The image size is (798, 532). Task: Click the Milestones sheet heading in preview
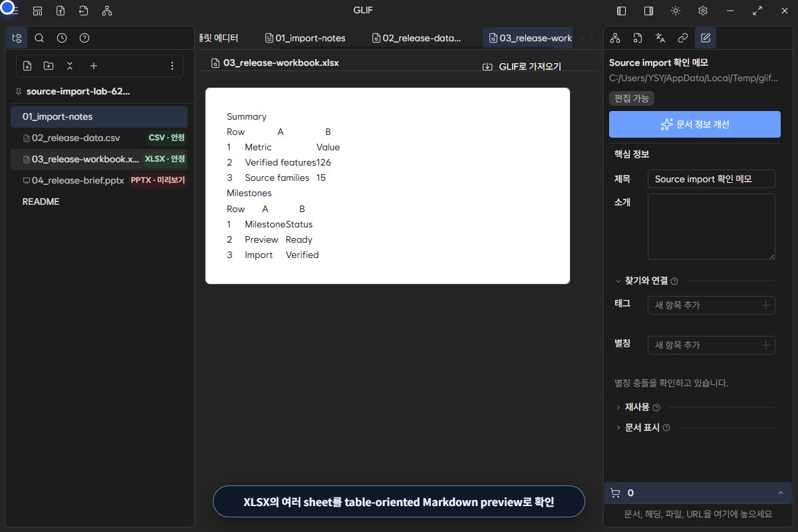(249, 193)
